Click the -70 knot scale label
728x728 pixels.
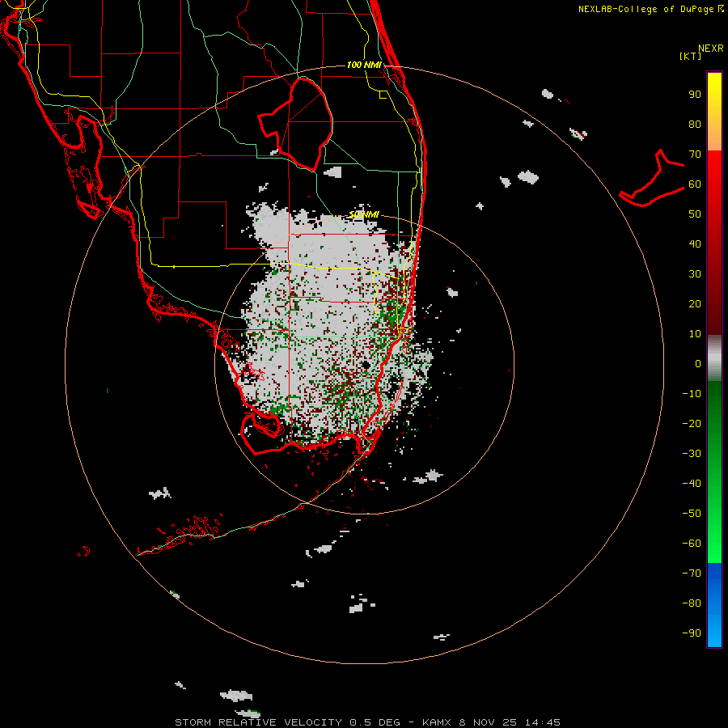tap(692, 574)
